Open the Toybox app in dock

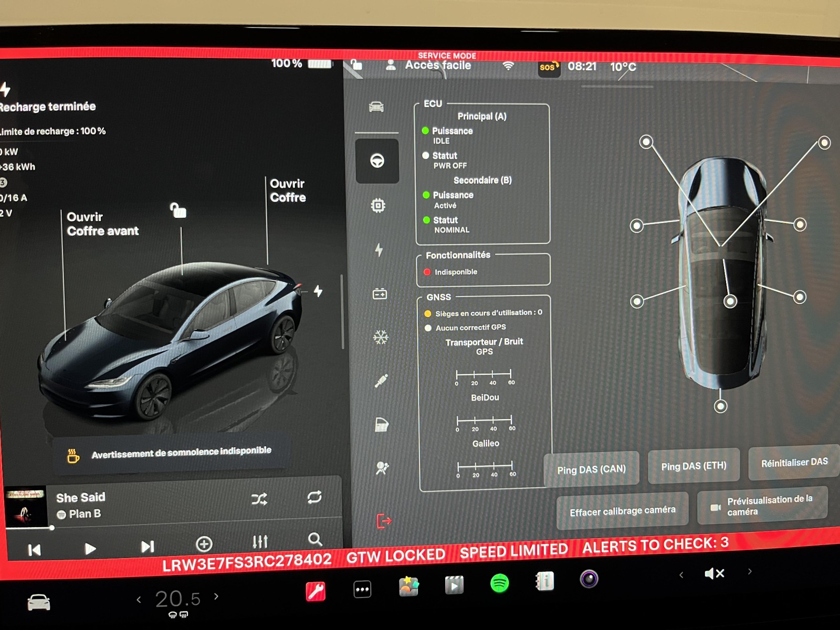[x=408, y=586]
